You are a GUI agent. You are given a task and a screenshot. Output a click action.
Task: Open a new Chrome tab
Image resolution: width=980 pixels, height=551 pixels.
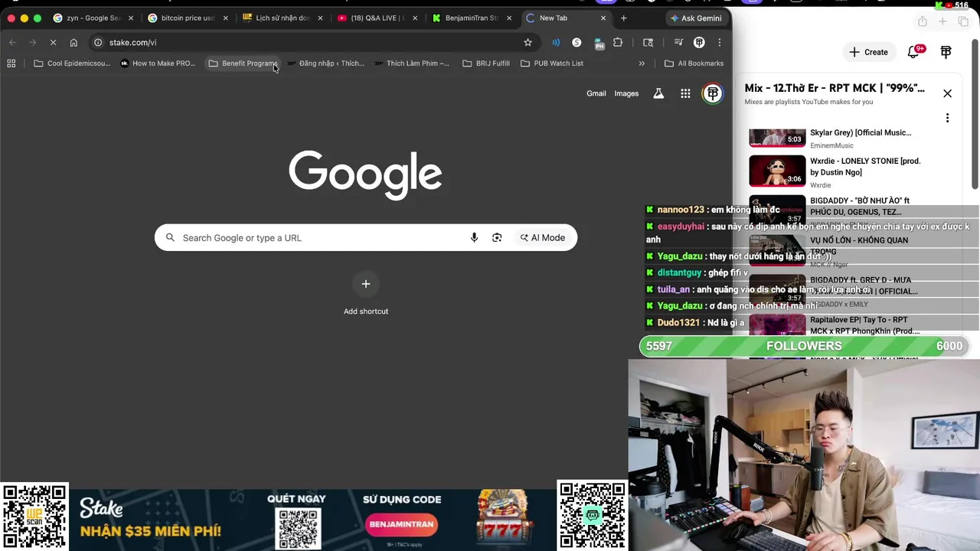point(623,18)
